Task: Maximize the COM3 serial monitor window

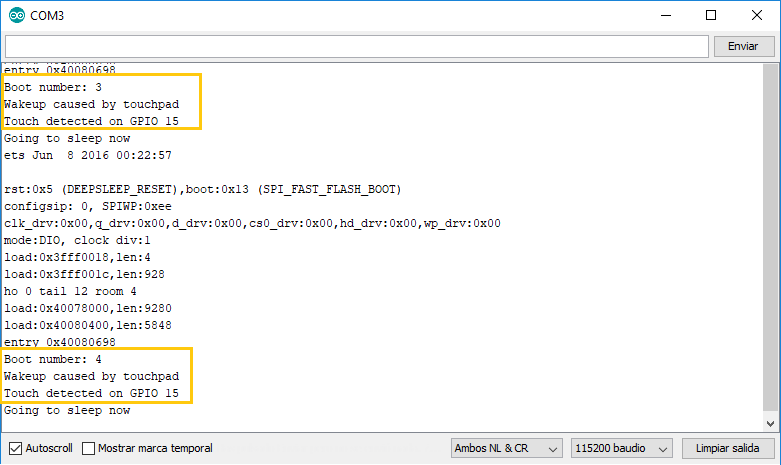Action: 711,15
